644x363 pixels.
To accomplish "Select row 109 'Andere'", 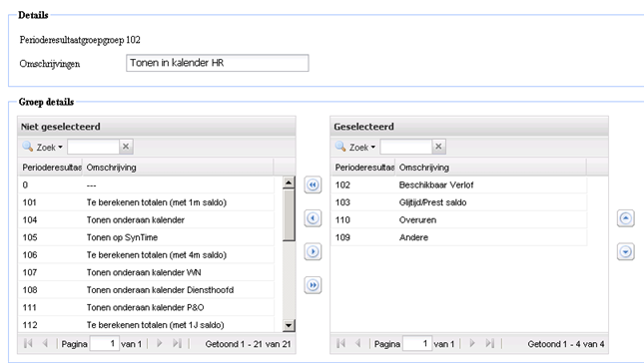I will coord(459,237).
